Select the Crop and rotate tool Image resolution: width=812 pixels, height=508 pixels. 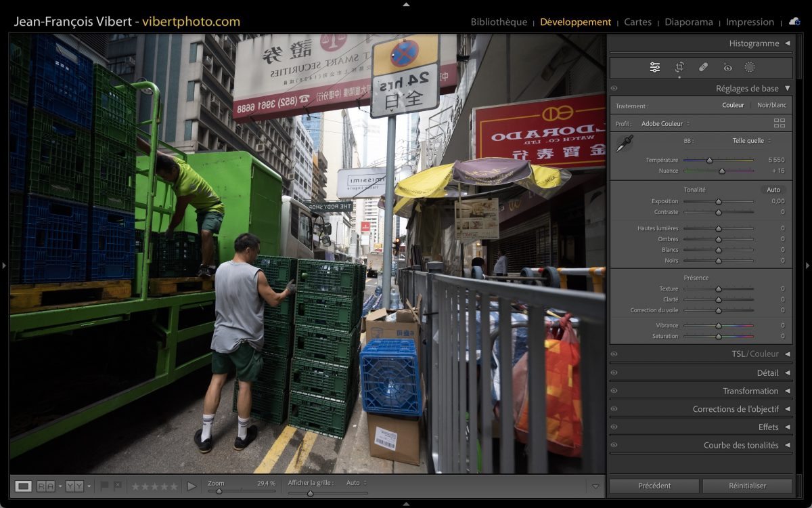point(679,67)
